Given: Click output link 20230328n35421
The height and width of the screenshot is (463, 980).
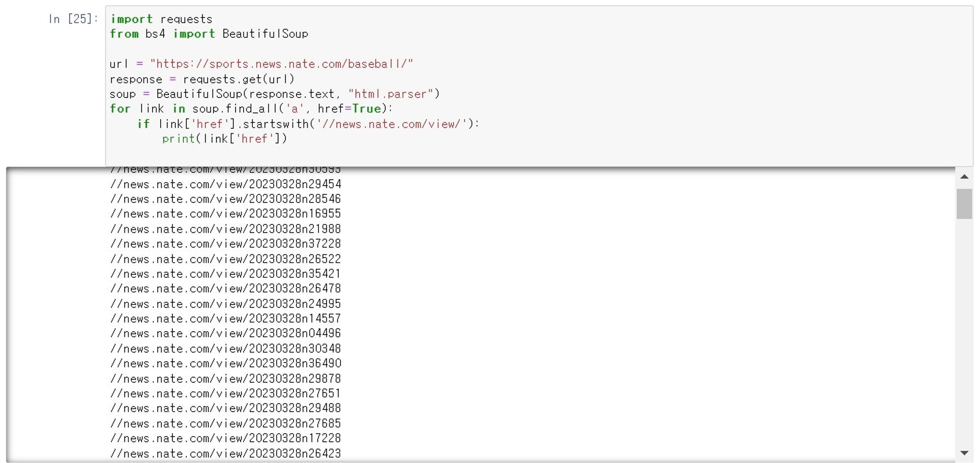Looking at the screenshot, I should tap(226, 273).
